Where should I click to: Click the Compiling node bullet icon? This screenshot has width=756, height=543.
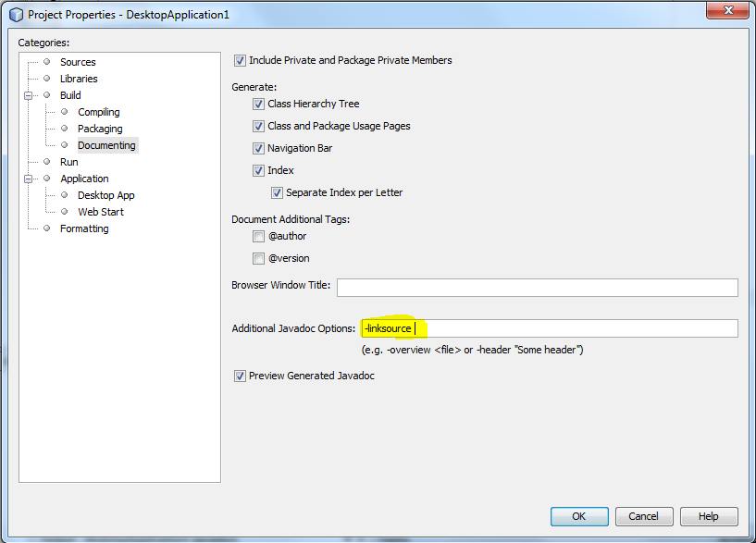(x=65, y=112)
